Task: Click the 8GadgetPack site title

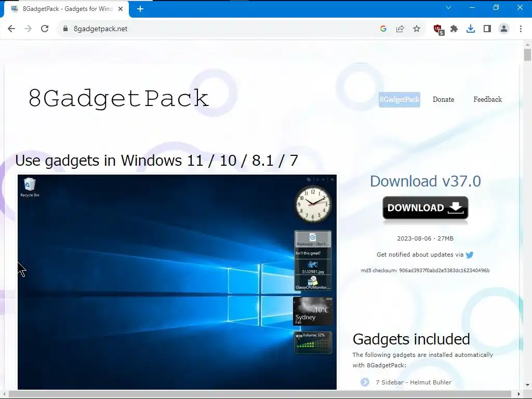Action: pos(118,98)
